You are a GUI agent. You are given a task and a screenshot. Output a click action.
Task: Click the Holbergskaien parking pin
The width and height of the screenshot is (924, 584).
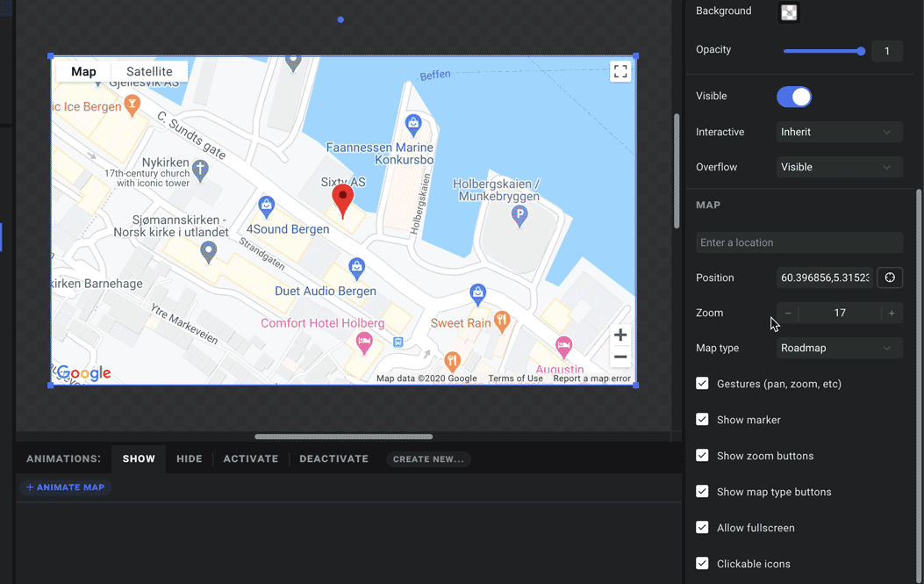tap(519, 217)
